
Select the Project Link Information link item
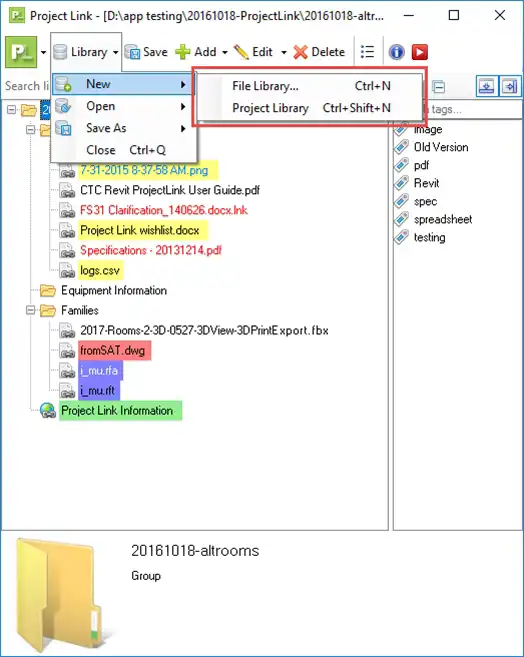click(x=120, y=411)
